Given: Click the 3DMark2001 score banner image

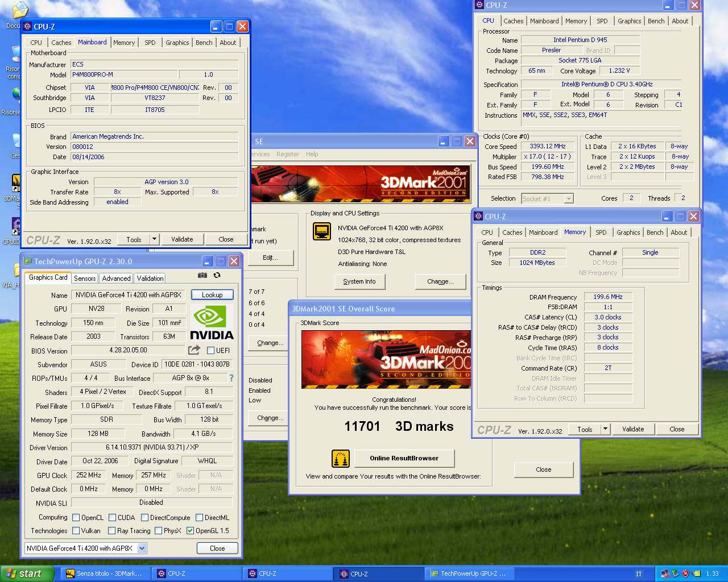Looking at the screenshot, I should tap(386, 359).
